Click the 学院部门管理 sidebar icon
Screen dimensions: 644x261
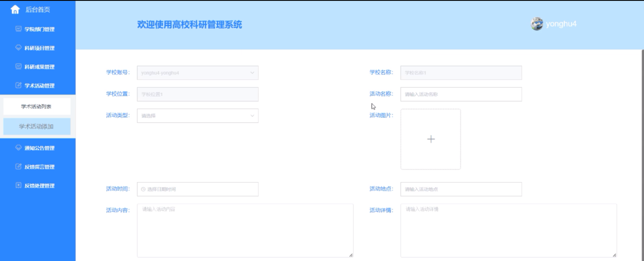click(x=18, y=29)
